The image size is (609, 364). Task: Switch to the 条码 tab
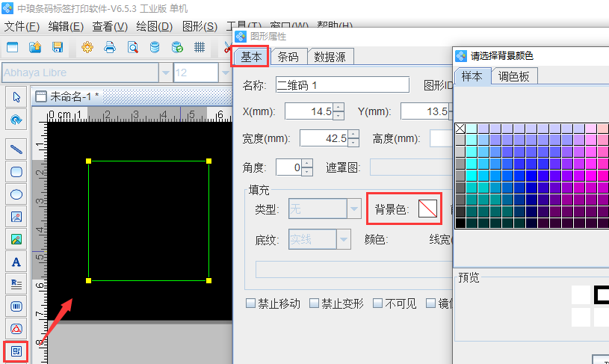(x=288, y=57)
